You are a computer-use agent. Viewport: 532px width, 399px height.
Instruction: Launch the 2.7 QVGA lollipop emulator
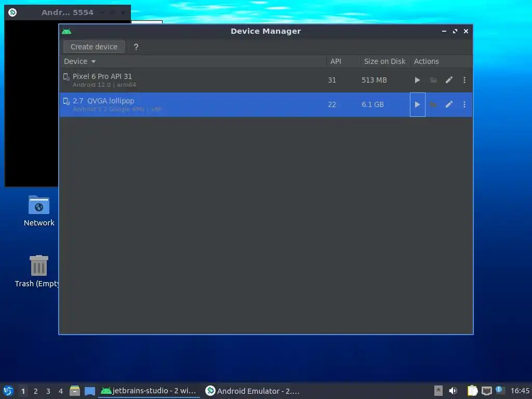pyautogui.click(x=417, y=104)
